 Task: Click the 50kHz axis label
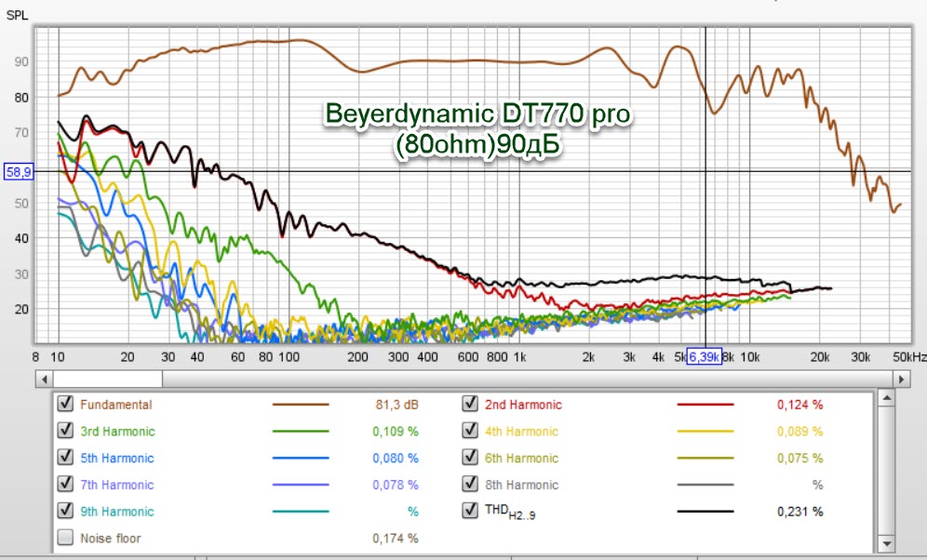909,357
